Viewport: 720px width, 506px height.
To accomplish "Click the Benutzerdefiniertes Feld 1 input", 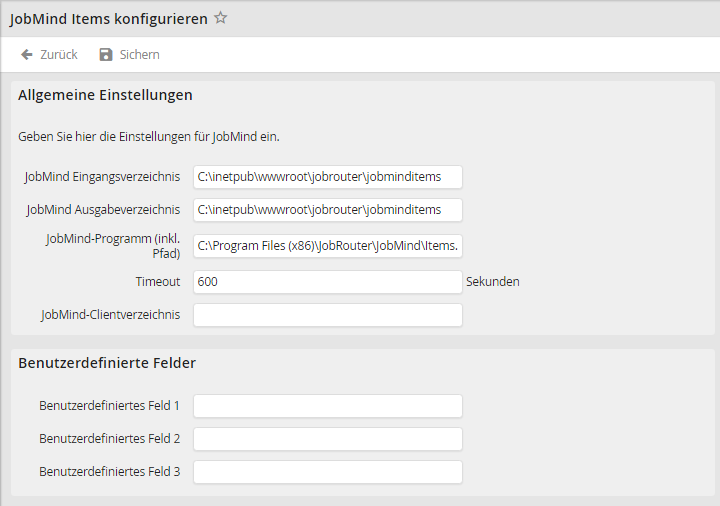I will coord(327,406).
